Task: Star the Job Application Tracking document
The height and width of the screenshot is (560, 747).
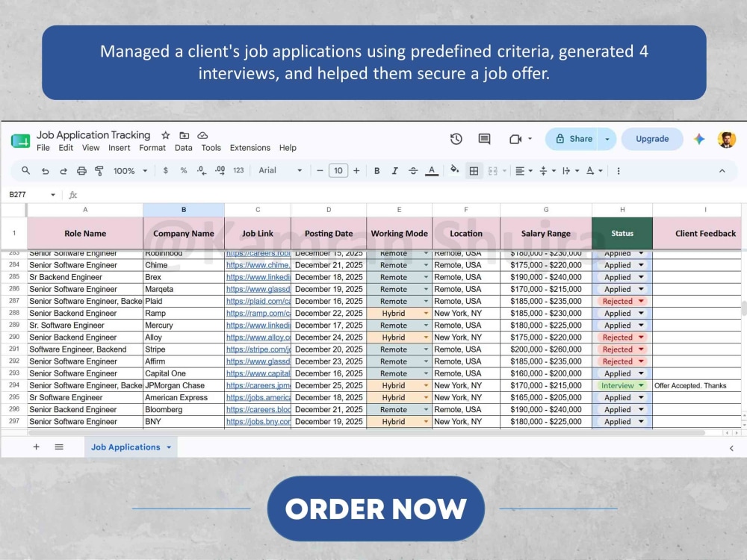Action: click(165, 135)
